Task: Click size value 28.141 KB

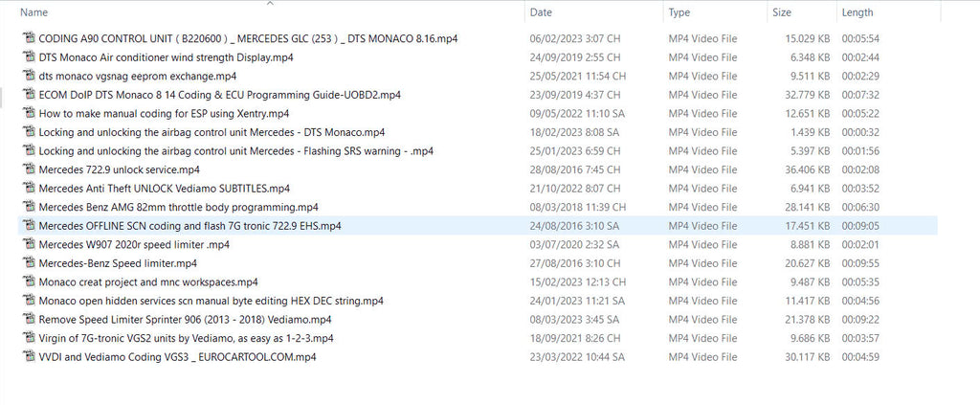Action: click(808, 207)
